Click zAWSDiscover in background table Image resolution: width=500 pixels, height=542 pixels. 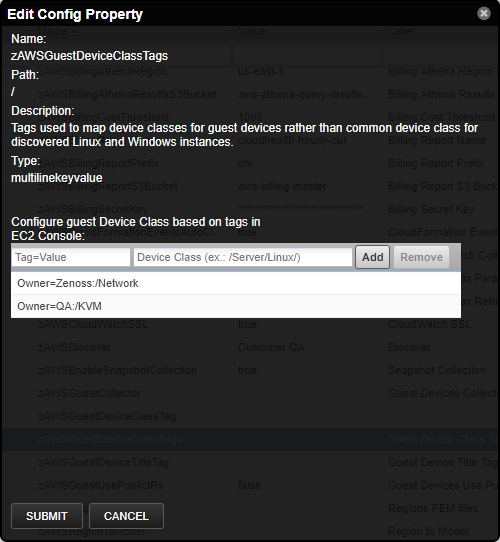point(74,347)
